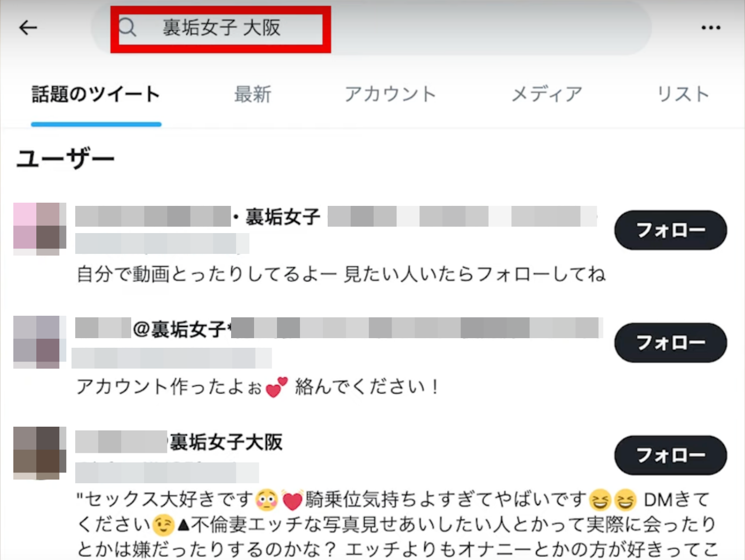Switch to the 話題のツイート tab
This screenshot has width=745, height=560.
tap(96, 94)
